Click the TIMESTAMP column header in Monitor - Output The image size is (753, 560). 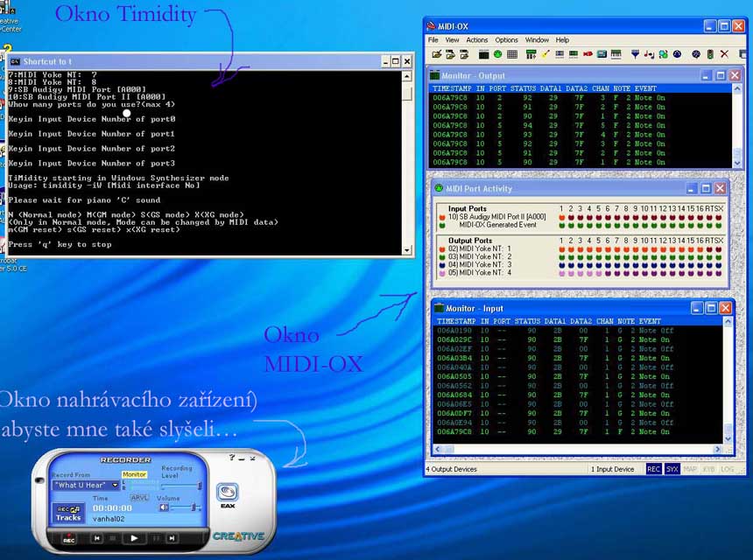(452, 88)
